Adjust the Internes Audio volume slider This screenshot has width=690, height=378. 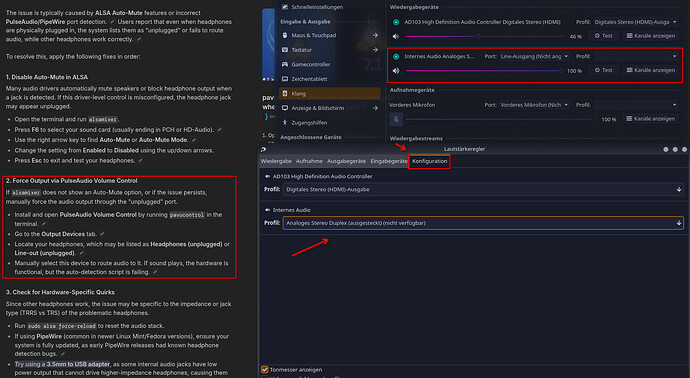click(484, 70)
